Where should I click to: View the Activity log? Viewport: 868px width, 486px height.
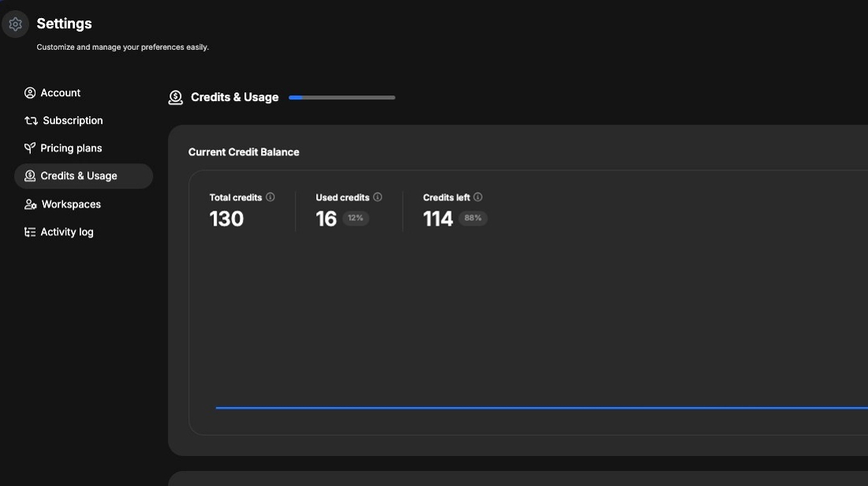pos(67,232)
